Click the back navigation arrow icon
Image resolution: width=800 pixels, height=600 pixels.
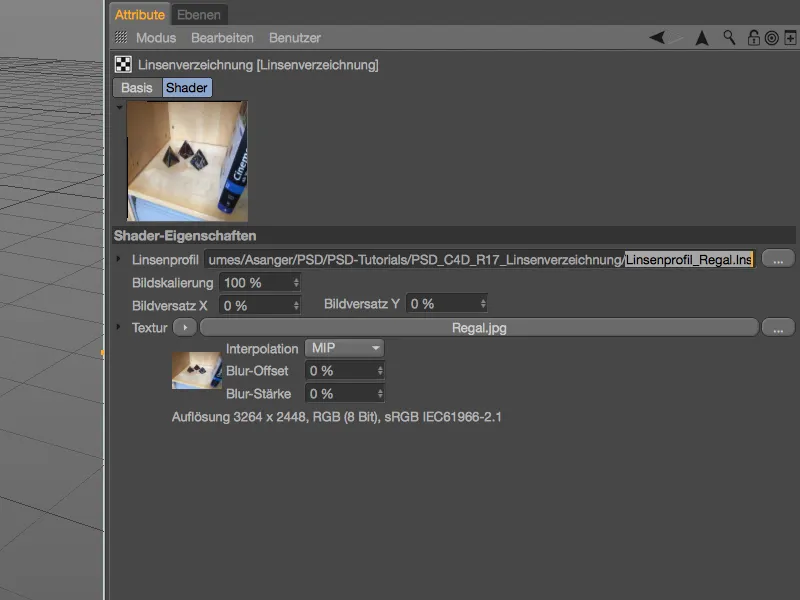point(657,37)
